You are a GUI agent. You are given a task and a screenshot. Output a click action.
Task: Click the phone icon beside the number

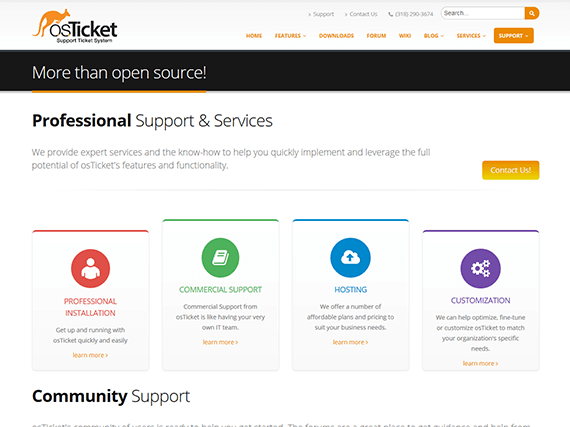point(390,14)
